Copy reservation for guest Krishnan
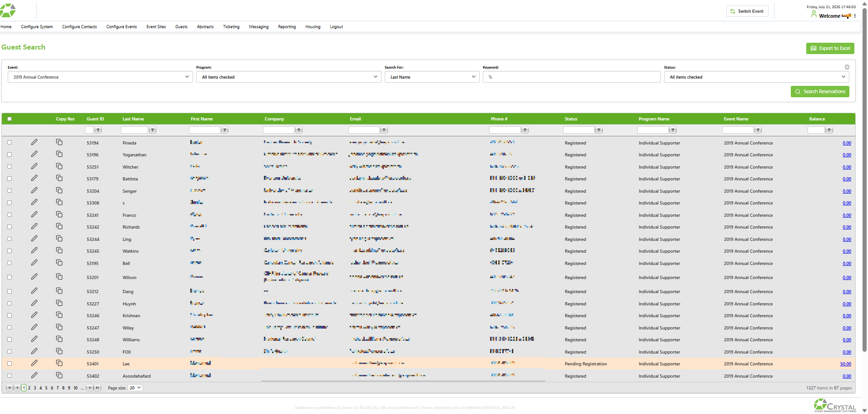This screenshot has width=868, height=414. point(59,315)
